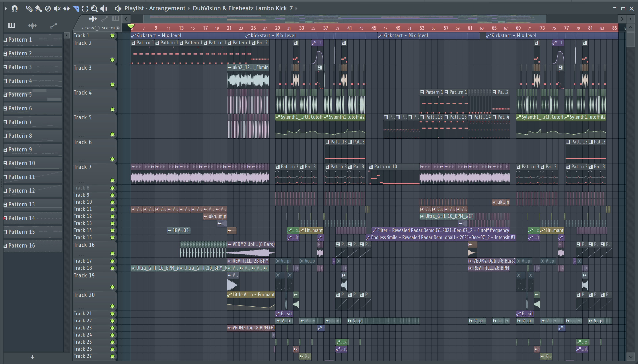Select Pattern 10 in the picker

tap(33, 163)
